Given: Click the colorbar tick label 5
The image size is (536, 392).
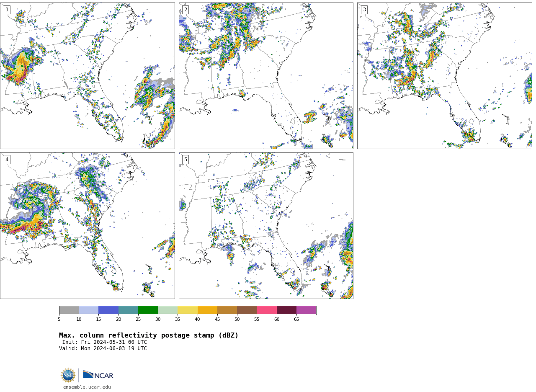Looking at the screenshot, I should [59, 320].
